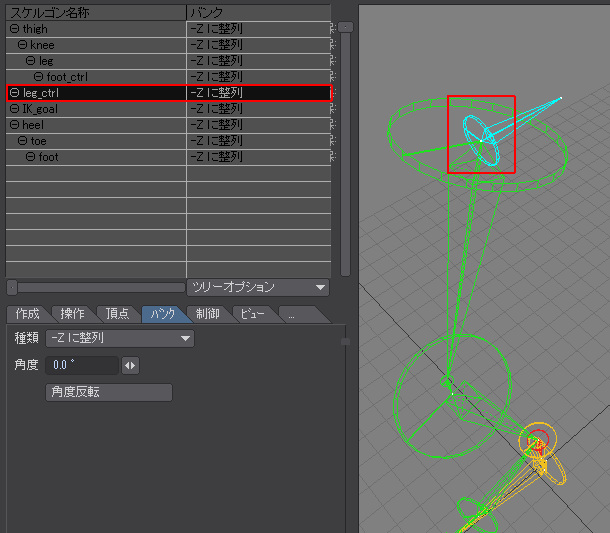Switch to the バンク tab

pyautogui.click(x=163, y=314)
